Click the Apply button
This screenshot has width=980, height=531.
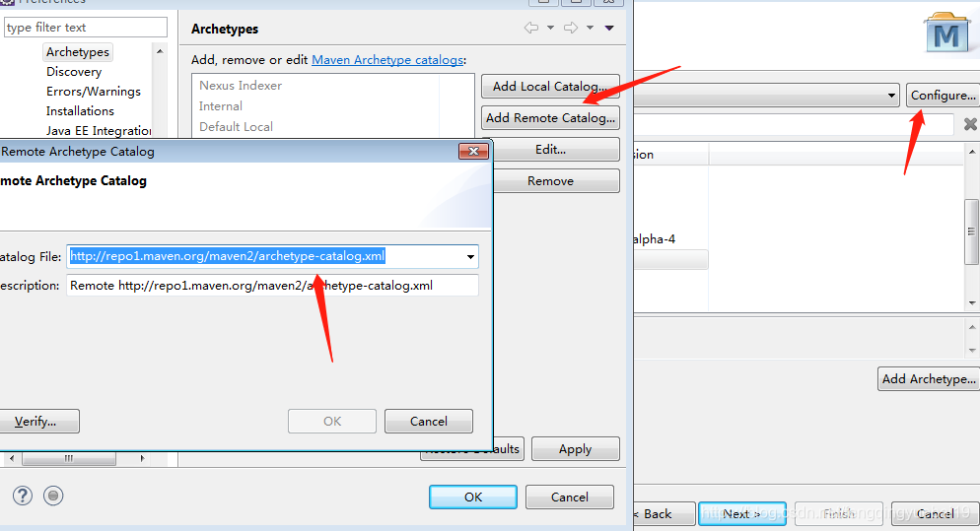point(576,448)
